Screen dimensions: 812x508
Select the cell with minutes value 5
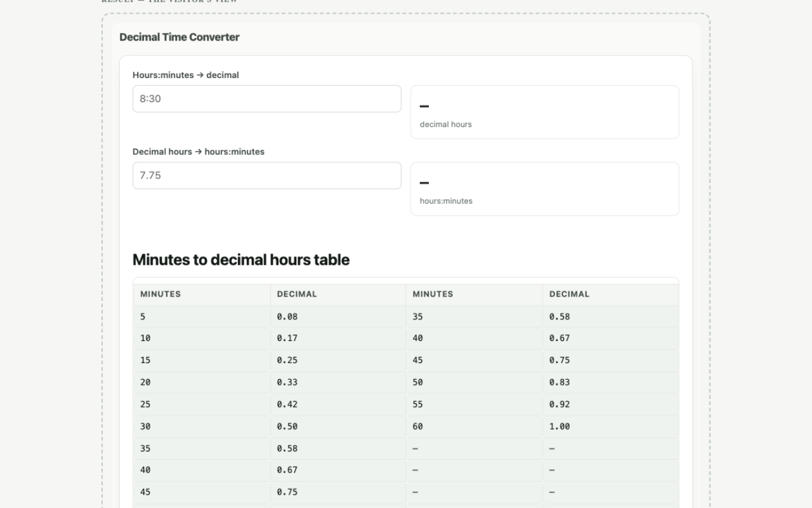pos(202,316)
